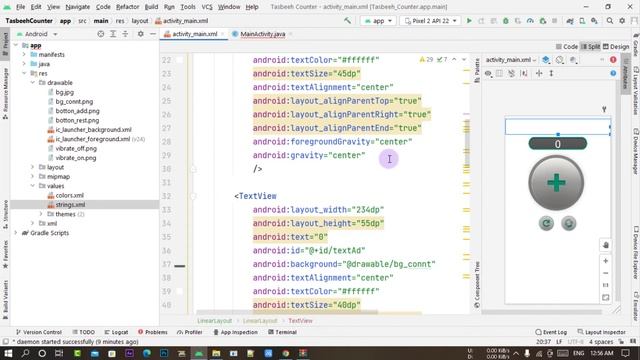Click the green plus button in preview
The width and height of the screenshot is (640, 360).
(x=556, y=183)
